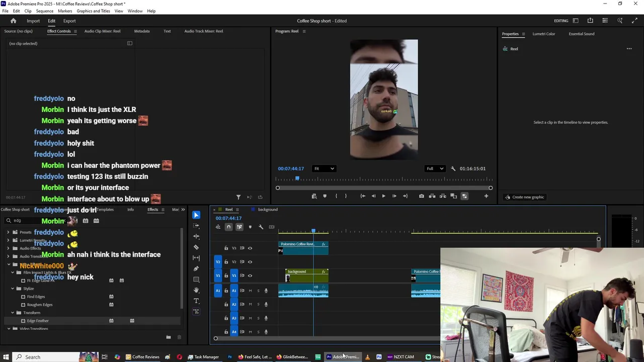
Task: Go to In point button
Action: click(x=363, y=196)
